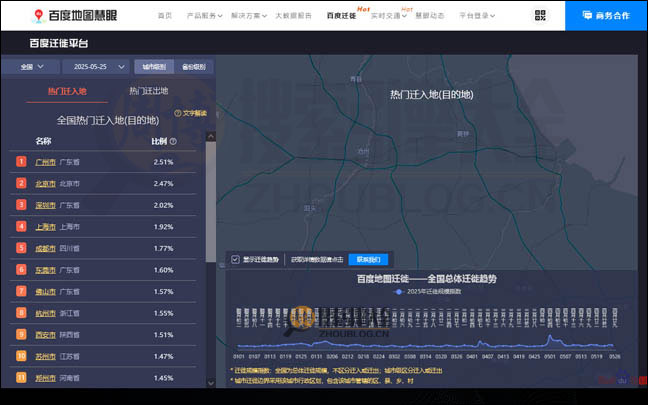
Task: Open the 深圳市 city link
Action: [45, 205]
